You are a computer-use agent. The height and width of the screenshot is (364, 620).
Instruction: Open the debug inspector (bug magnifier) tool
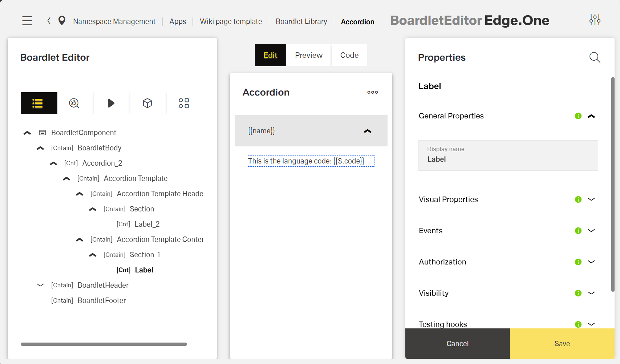tap(74, 103)
